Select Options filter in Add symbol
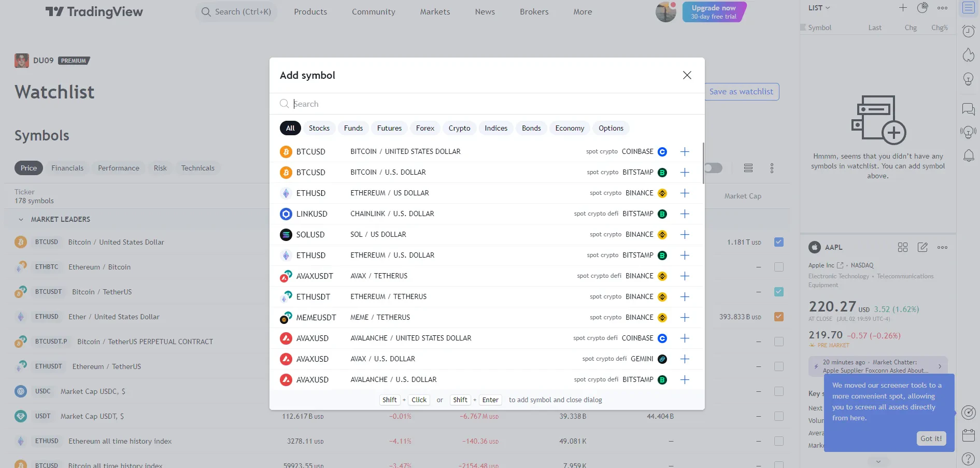980x468 pixels. pyautogui.click(x=611, y=128)
